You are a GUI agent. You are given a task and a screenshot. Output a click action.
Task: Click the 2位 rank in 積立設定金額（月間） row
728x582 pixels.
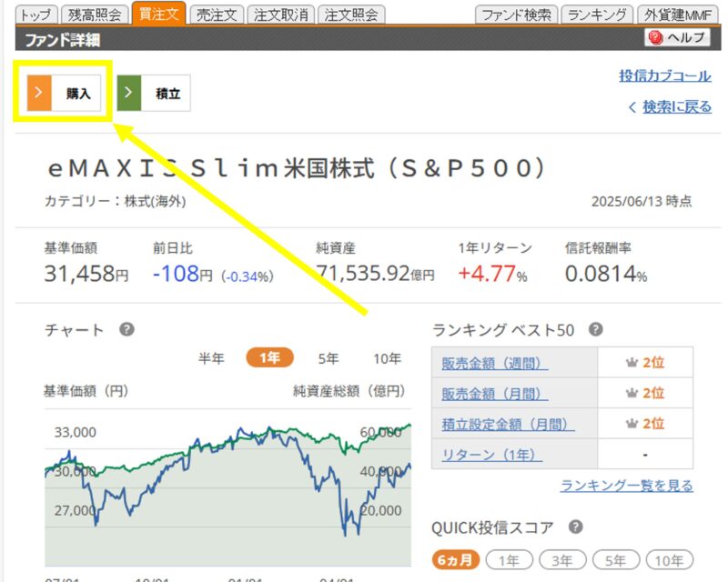tap(653, 424)
